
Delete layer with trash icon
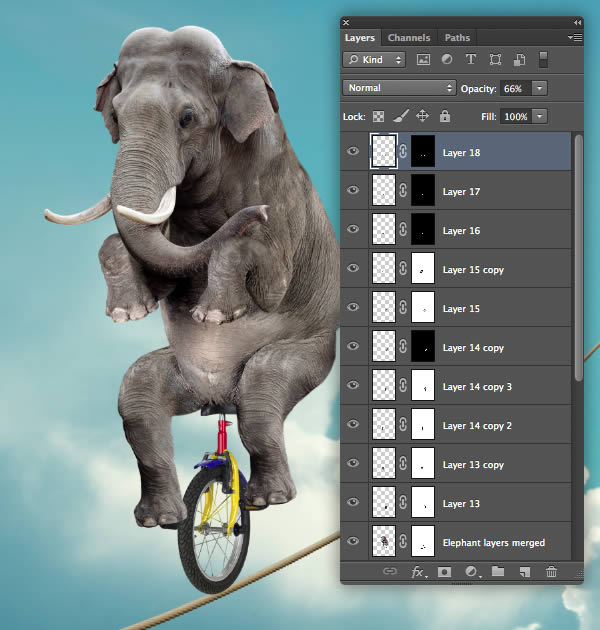tap(551, 571)
